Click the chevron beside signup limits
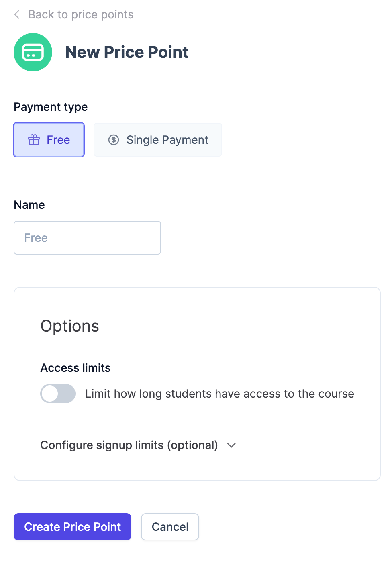 pos(231,445)
